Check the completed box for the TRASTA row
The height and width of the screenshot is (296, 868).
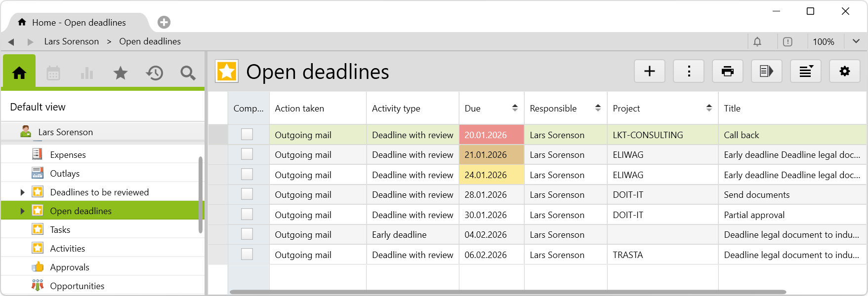tap(247, 255)
